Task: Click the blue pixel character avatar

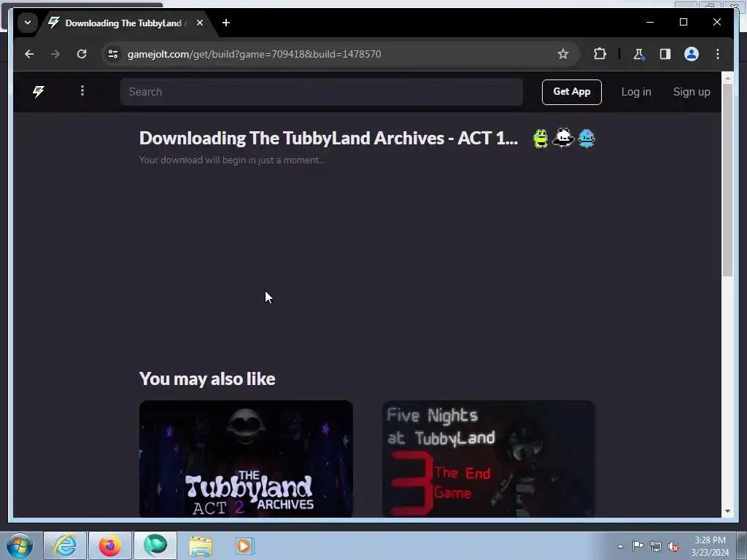Action: pyautogui.click(x=587, y=139)
